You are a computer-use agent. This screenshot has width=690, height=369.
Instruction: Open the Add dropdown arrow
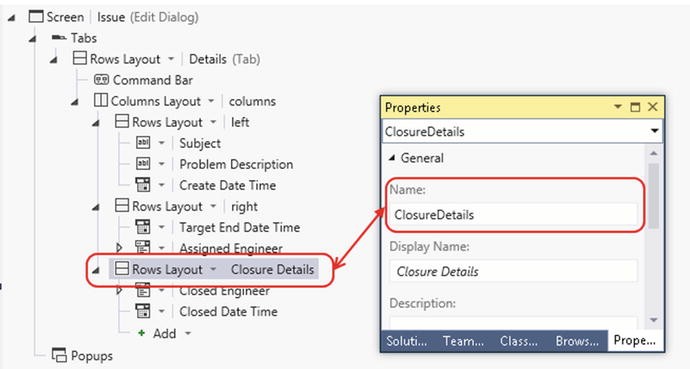point(188,333)
